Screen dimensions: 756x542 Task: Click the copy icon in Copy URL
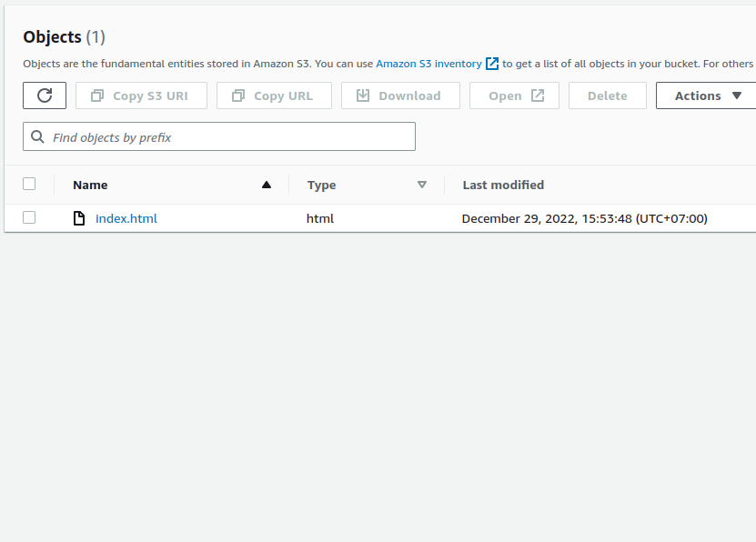tap(238, 95)
